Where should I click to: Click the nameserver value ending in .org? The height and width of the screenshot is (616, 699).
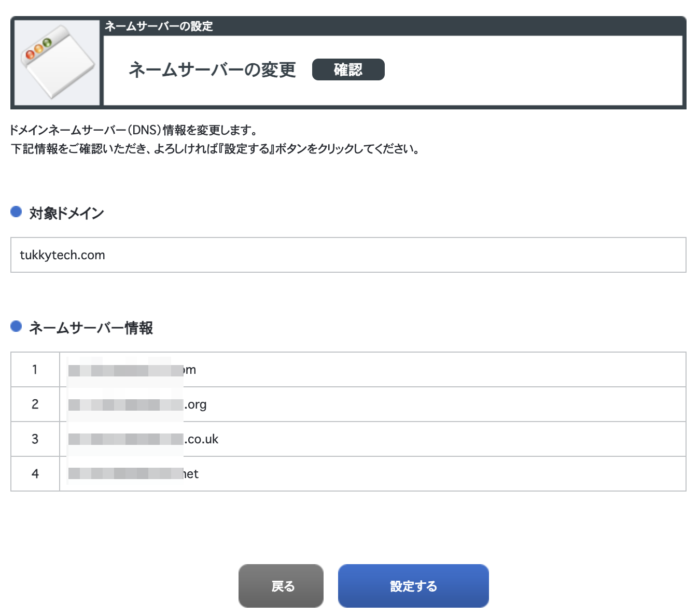(137, 405)
